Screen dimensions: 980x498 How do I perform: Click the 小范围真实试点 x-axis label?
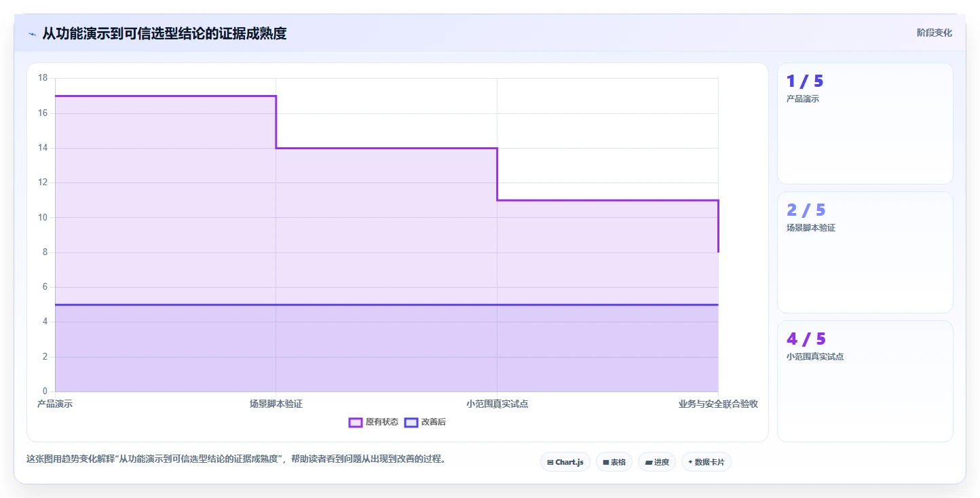coord(497,404)
